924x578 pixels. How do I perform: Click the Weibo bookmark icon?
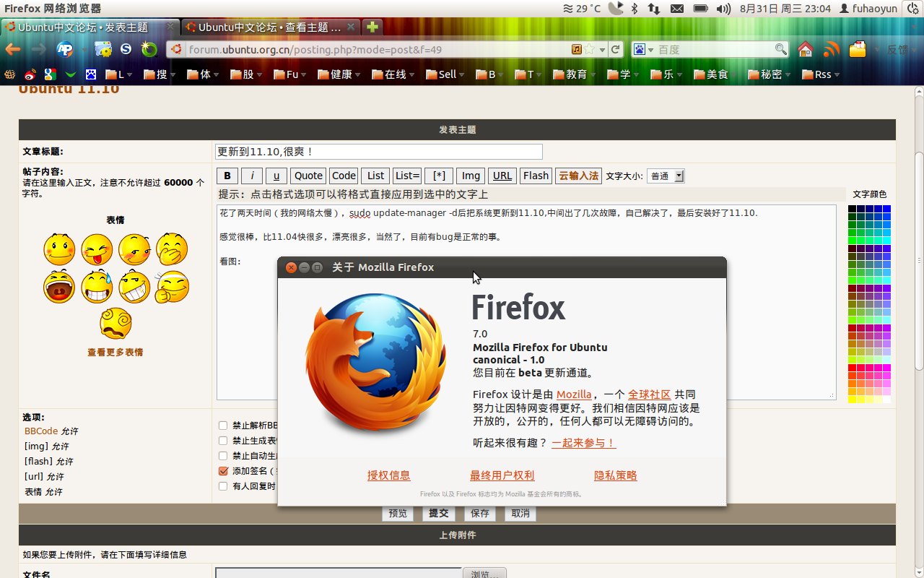(x=30, y=74)
